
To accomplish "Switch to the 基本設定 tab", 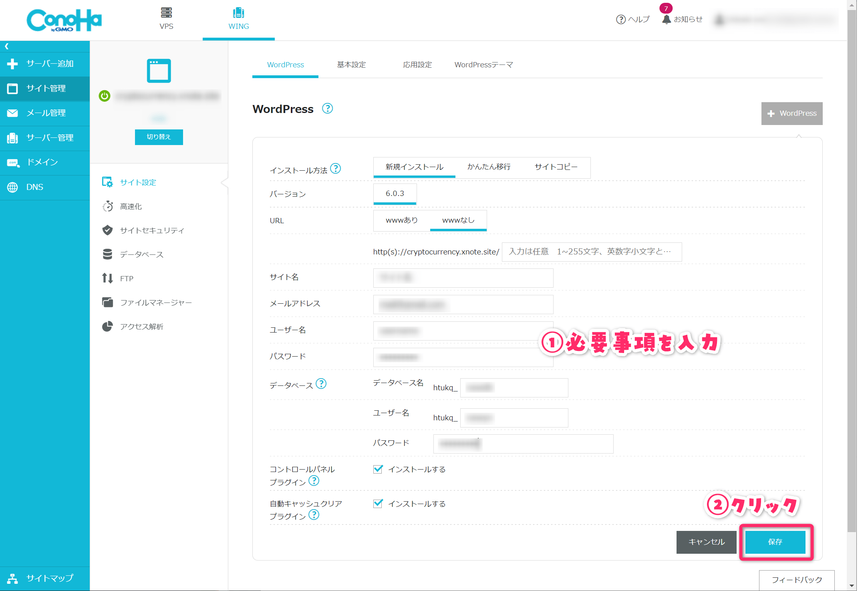I will [x=351, y=65].
